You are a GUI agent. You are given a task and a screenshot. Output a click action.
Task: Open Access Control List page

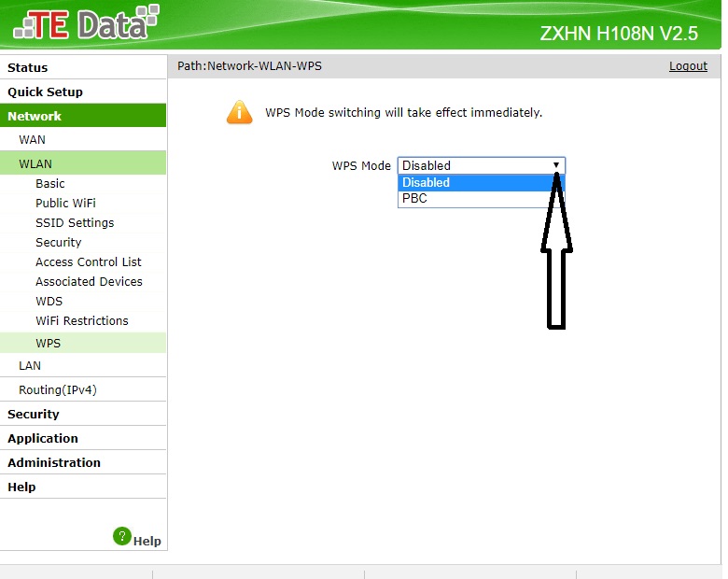pyautogui.click(x=89, y=262)
